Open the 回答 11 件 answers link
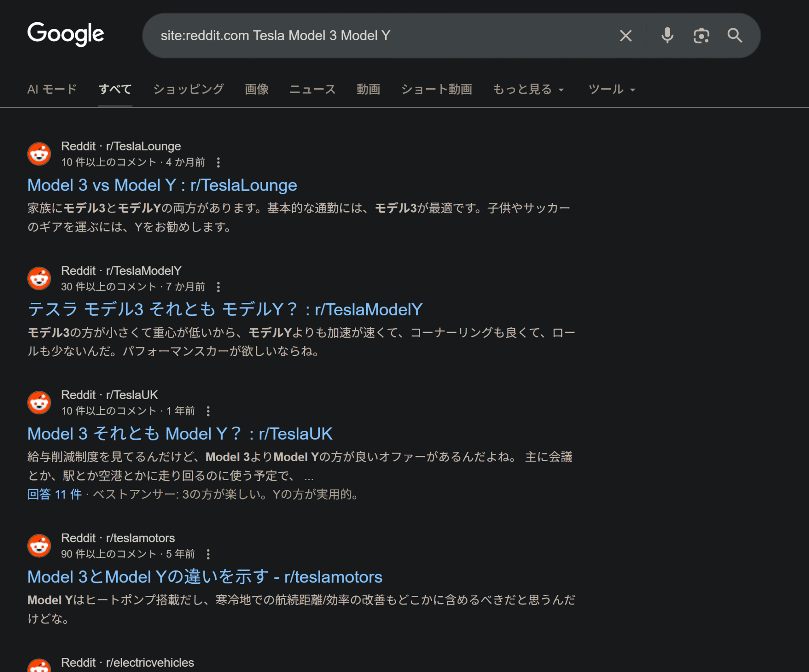Image resolution: width=809 pixels, height=672 pixels. pos(54,494)
